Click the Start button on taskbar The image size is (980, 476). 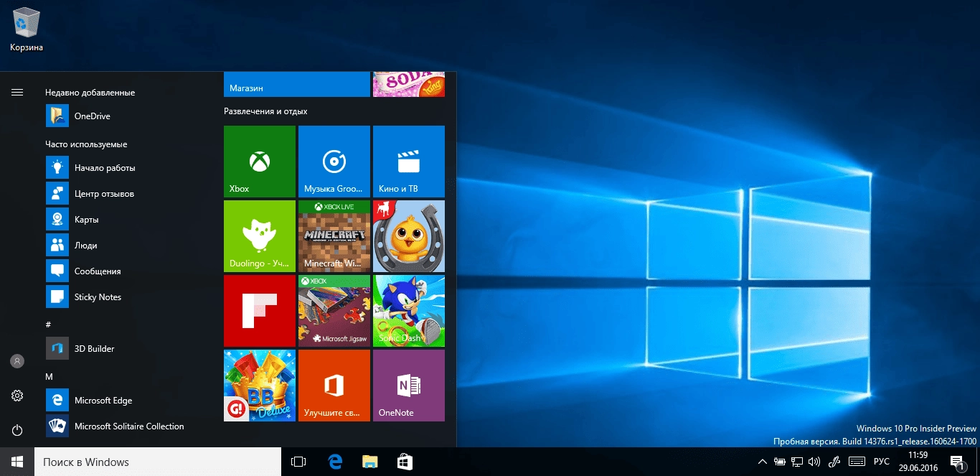(x=17, y=462)
